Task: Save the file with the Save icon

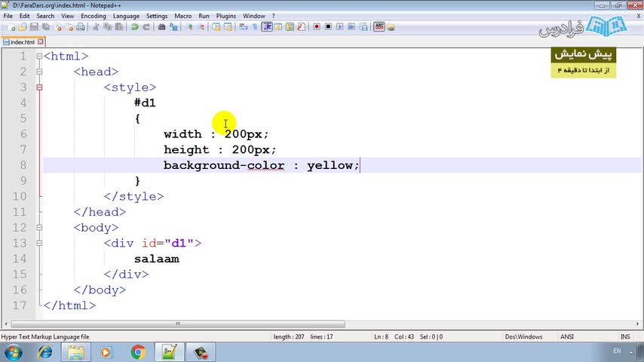Action: point(34,27)
